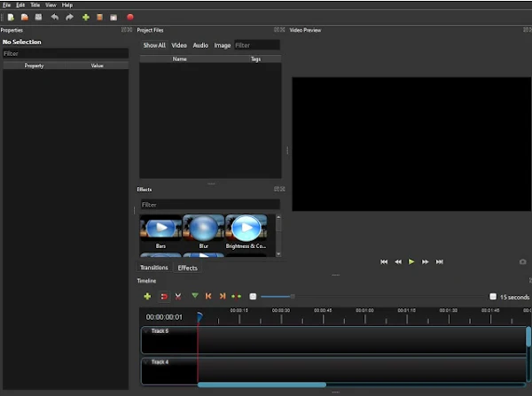Export video with the red record button

[130, 17]
